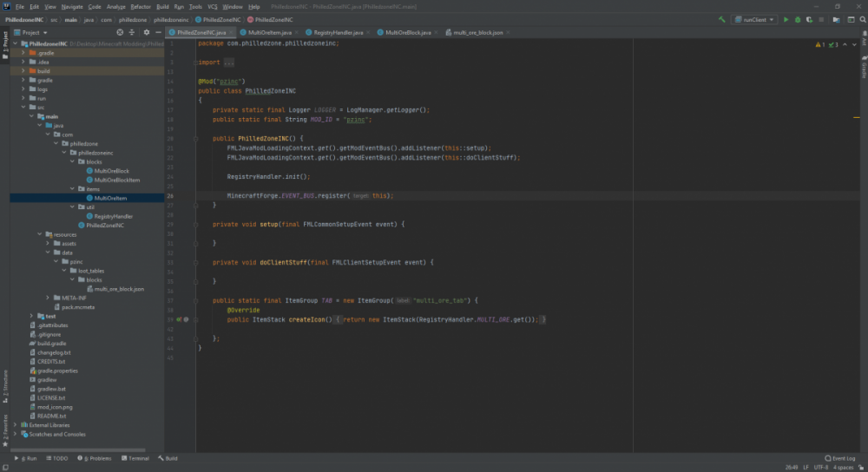
Task: Open Project Structure icon in top toolbar
Action: [x=837, y=19]
